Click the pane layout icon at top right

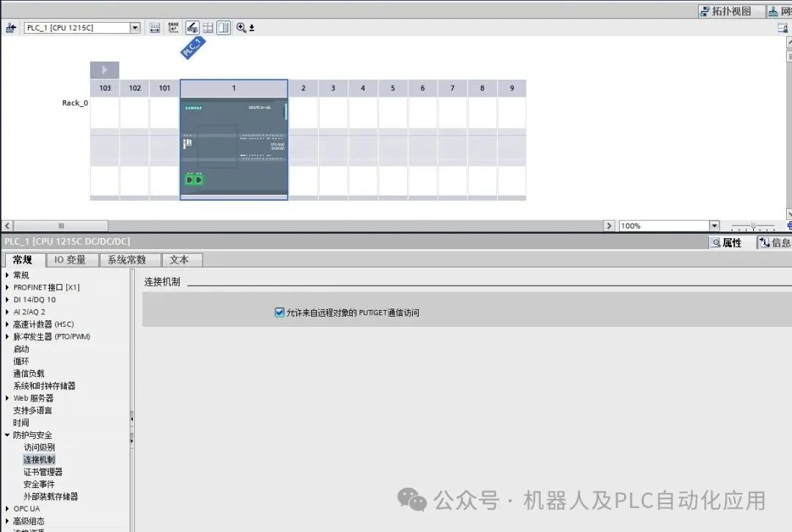point(783,29)
